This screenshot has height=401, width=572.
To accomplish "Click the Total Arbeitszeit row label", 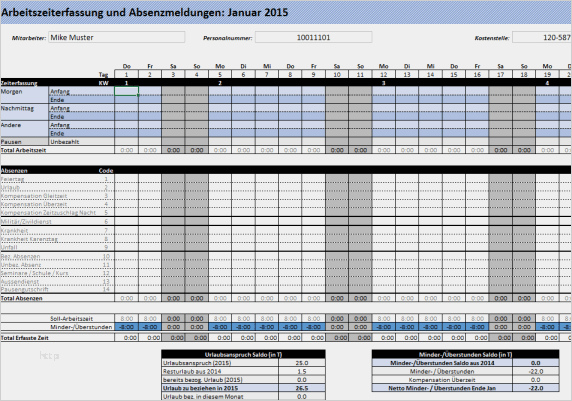I will [23, 150].
